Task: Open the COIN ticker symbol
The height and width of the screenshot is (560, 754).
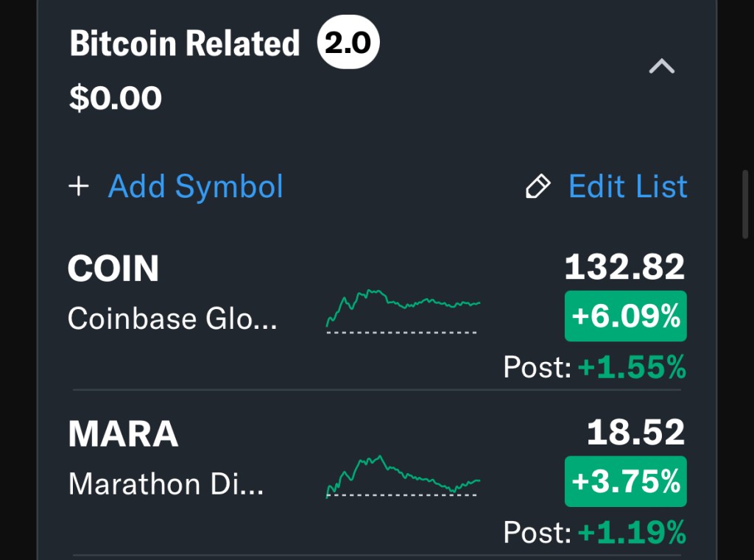Action: pyautogui.click(x=113, y=269)
